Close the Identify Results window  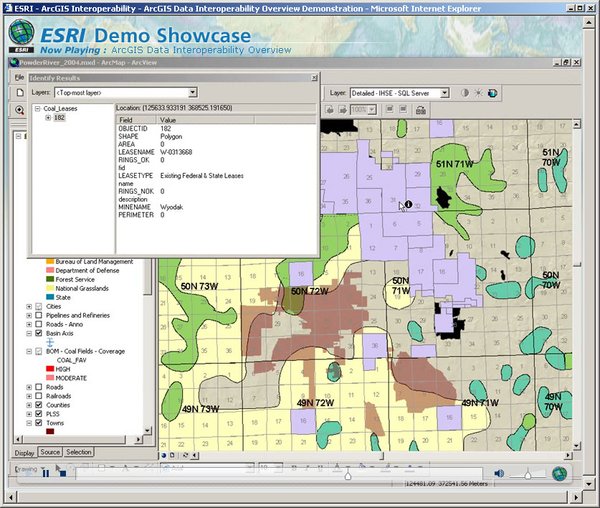click(314, 78)
